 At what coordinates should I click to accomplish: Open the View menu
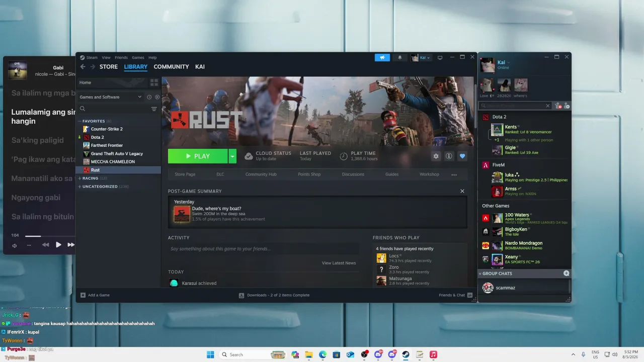pos(106,57)
